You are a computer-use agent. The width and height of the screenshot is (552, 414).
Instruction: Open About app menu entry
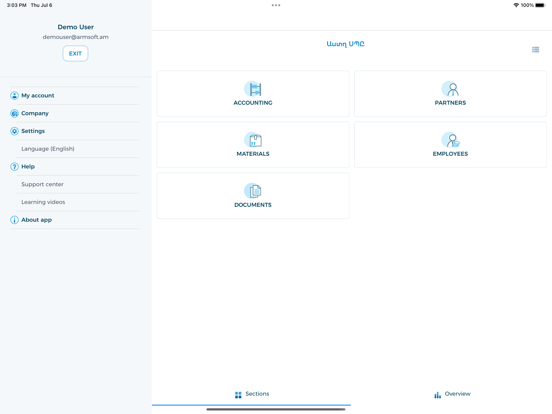75,220
